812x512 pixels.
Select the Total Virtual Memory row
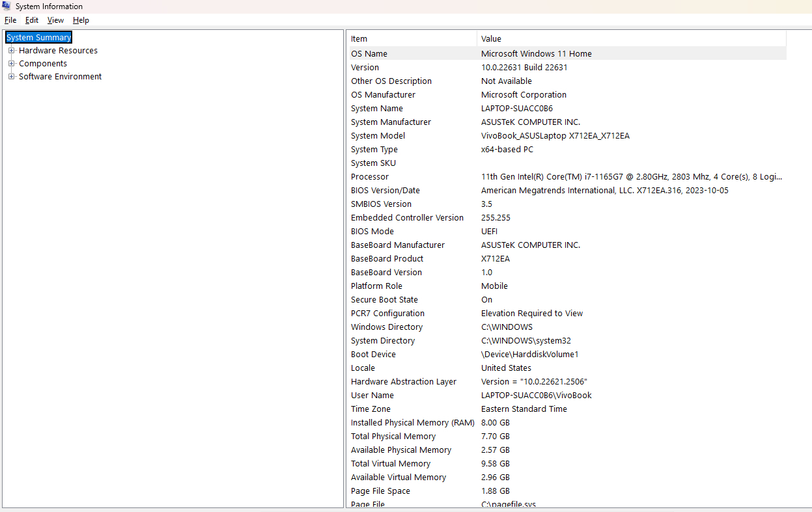567,464
